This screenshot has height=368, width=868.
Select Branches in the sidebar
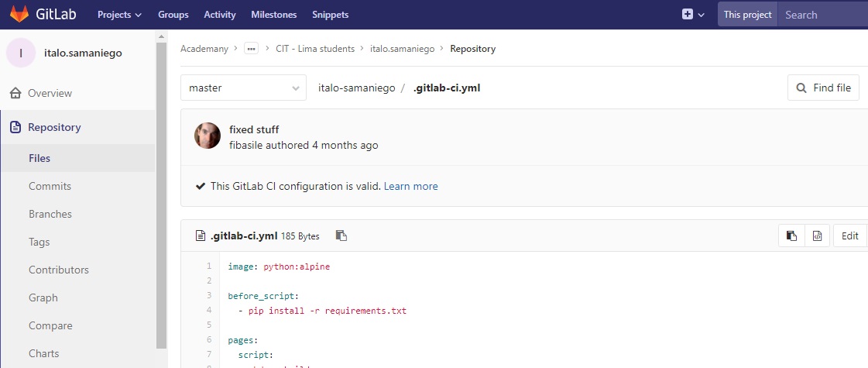pos(50,214)
